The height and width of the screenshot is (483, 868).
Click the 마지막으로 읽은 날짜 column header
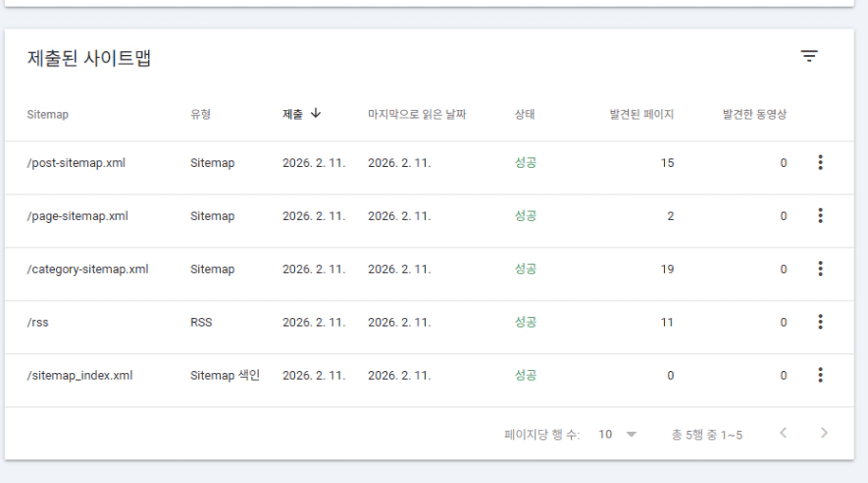[x=416, y=114]
